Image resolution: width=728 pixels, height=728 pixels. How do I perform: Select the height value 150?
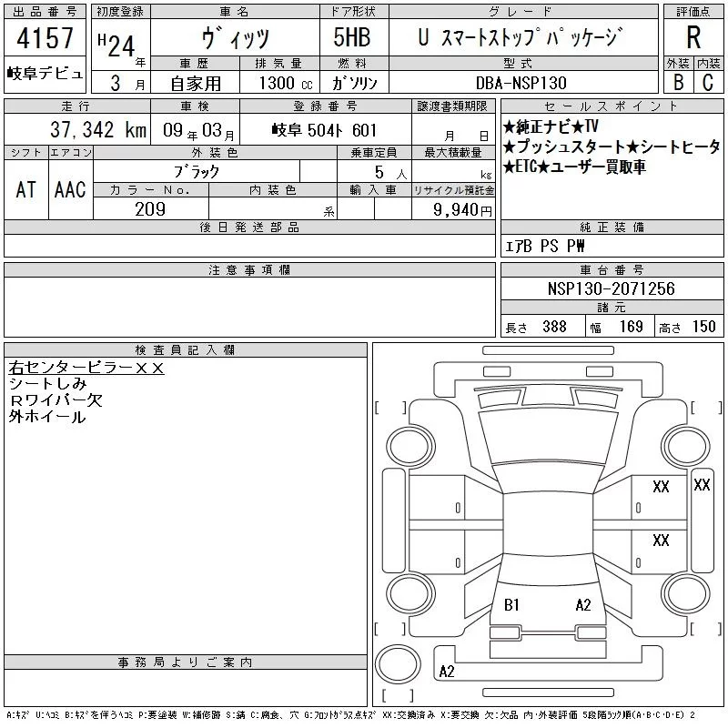[703, 327]
